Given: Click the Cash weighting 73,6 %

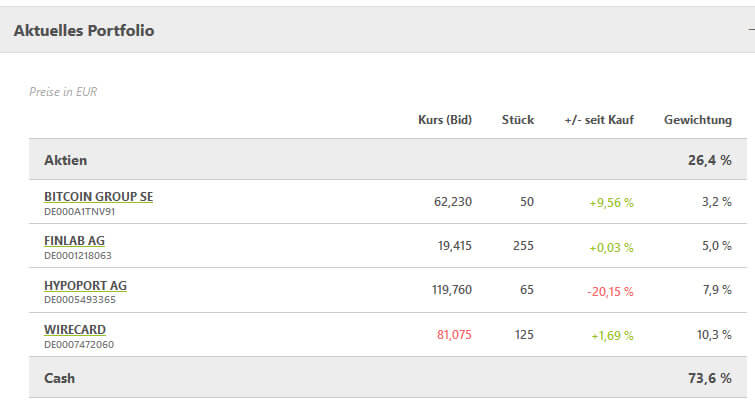Looking at the screenshot, I should 710,378.
